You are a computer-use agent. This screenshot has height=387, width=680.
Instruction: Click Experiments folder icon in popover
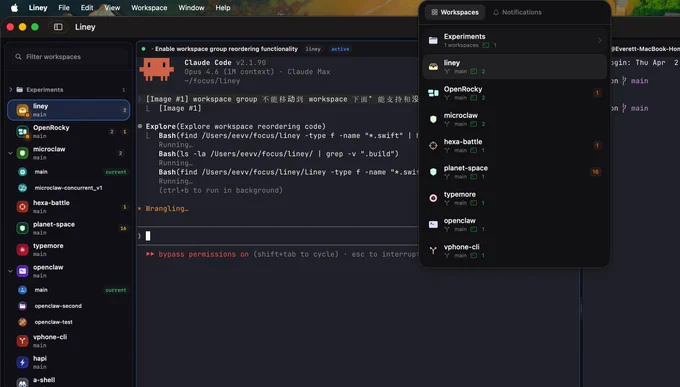click(x=433, y=40)
